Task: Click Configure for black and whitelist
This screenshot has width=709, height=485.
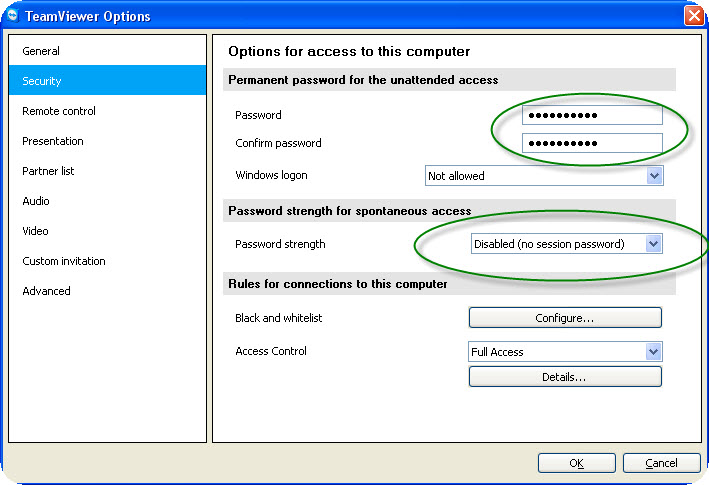Action: 565,318
